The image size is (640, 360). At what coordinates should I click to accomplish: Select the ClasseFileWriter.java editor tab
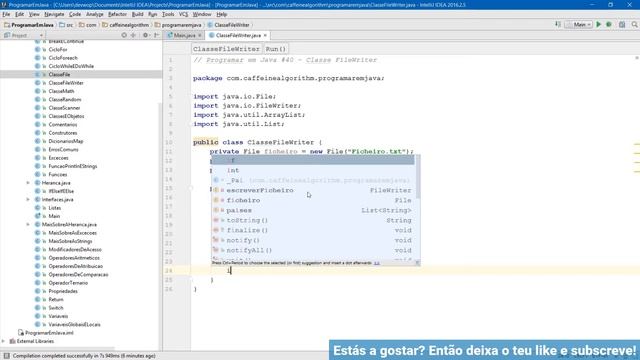[x=238, y=36]
